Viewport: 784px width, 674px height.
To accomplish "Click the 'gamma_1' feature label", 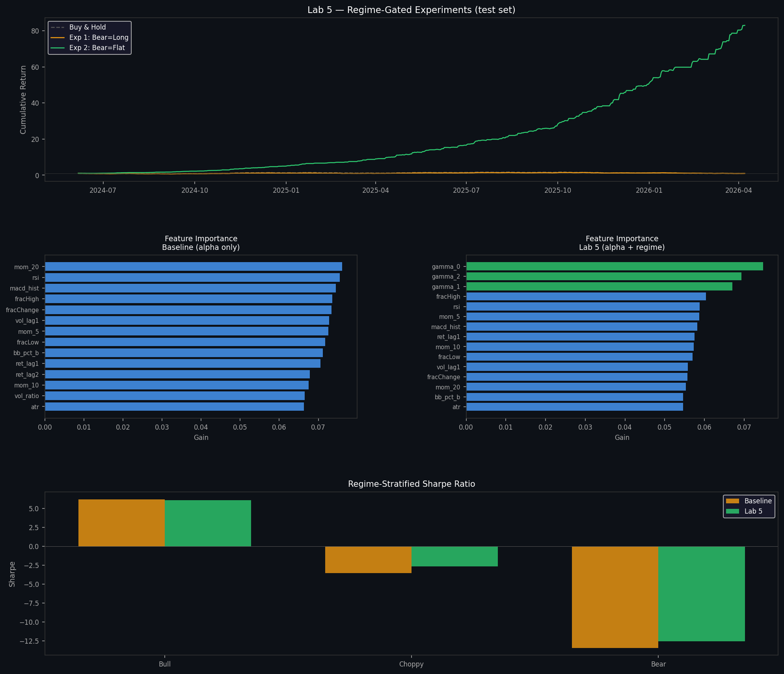I will click(x=446, y=287).
